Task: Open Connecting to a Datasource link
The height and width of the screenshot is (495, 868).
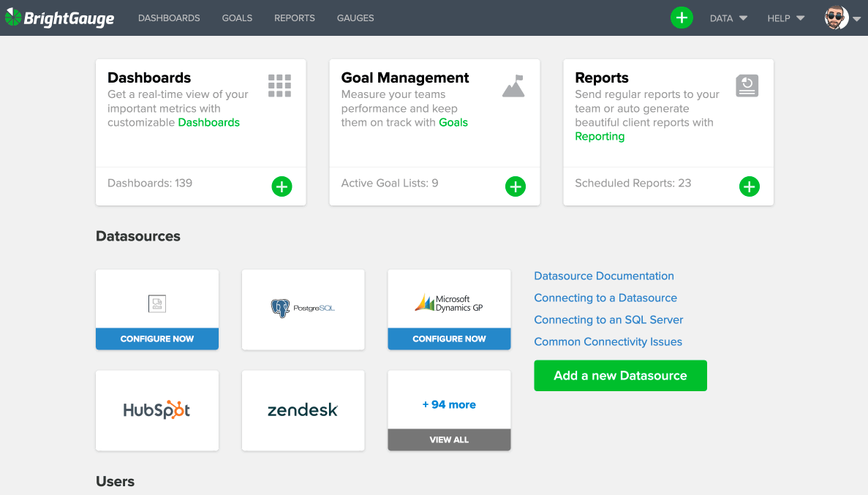Action: (605, 298)
